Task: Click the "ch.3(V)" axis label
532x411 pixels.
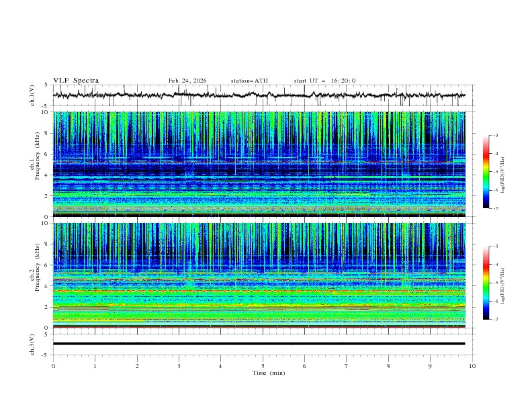Action: [32, 345]
